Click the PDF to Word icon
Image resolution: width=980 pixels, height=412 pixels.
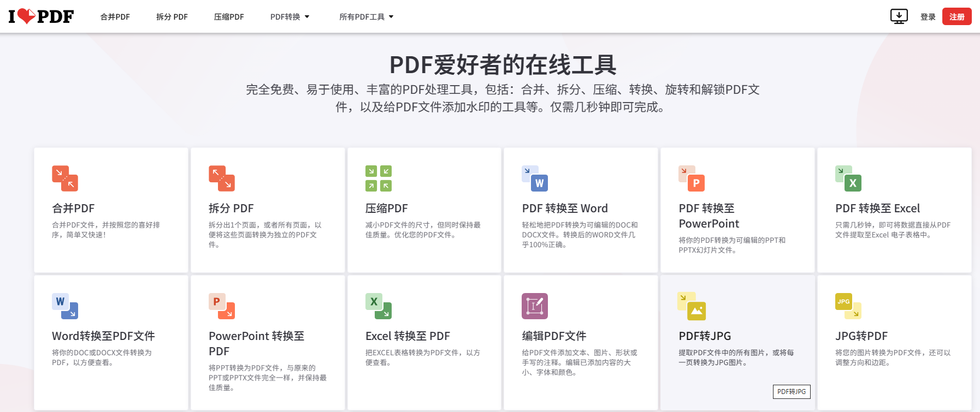535,178
